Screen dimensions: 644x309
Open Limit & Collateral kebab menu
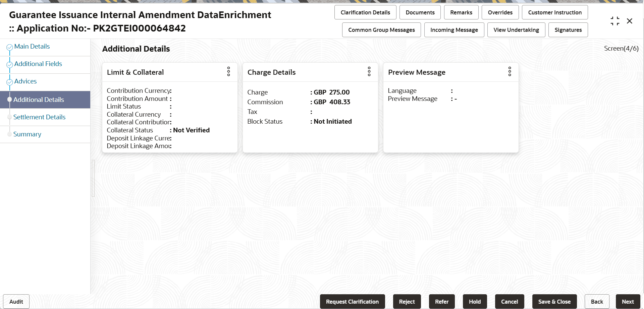point(228,71)
